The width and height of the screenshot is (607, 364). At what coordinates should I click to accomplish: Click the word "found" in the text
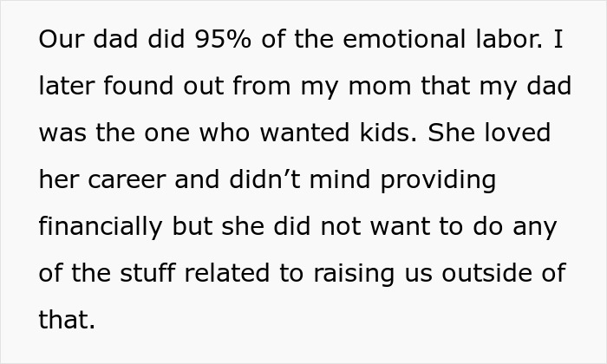(128, 87)
